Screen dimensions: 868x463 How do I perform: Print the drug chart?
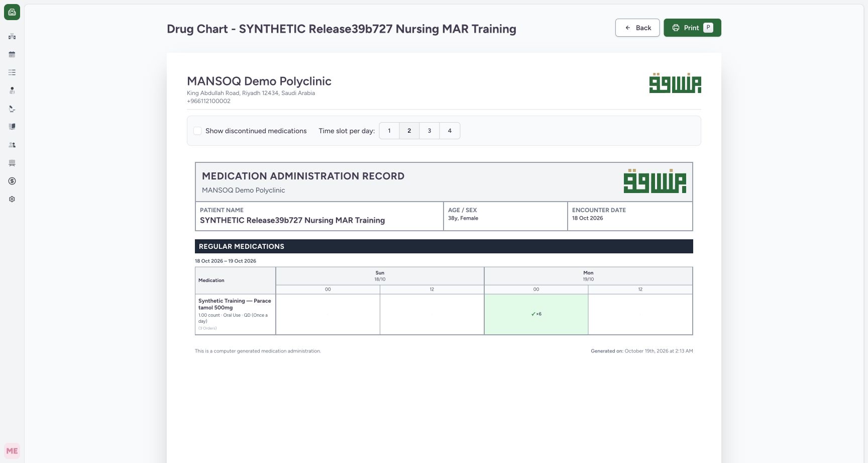[692, 28]
